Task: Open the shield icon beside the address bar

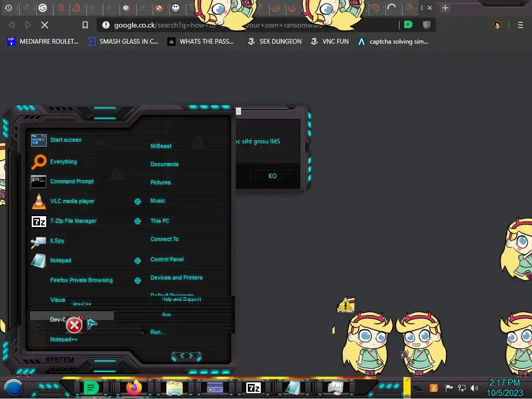Action: tap(427, 24)
